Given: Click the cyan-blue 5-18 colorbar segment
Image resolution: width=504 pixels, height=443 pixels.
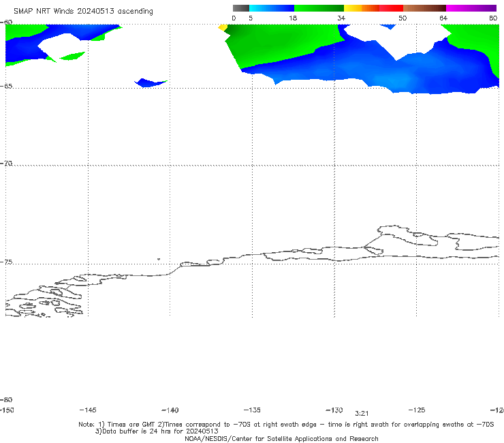Looking at the screenshot, I should (x=272, y=8).
